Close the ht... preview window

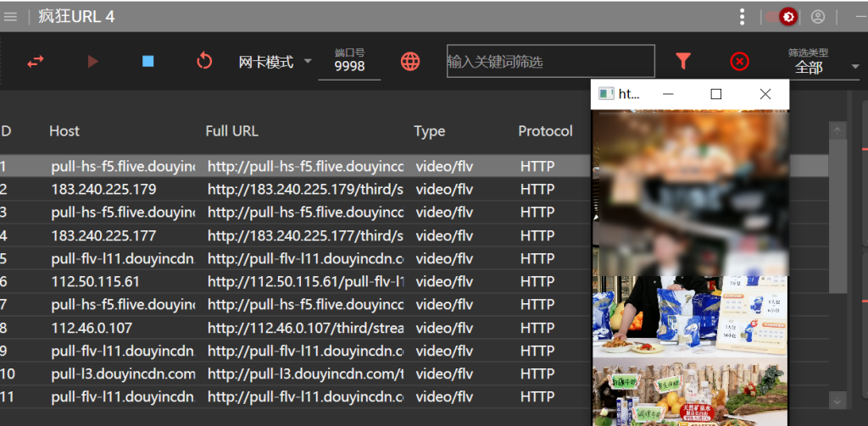click(x=765, y=94)
